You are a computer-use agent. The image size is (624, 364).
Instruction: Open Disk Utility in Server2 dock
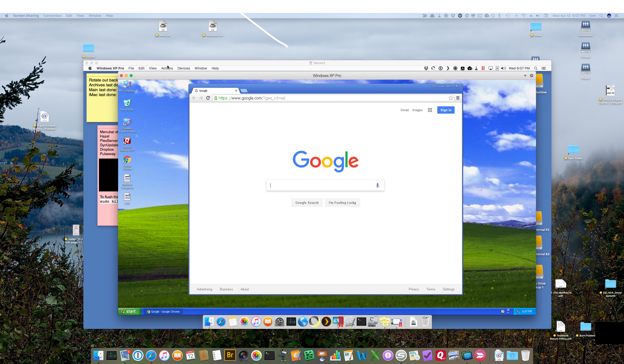(373, 322)
